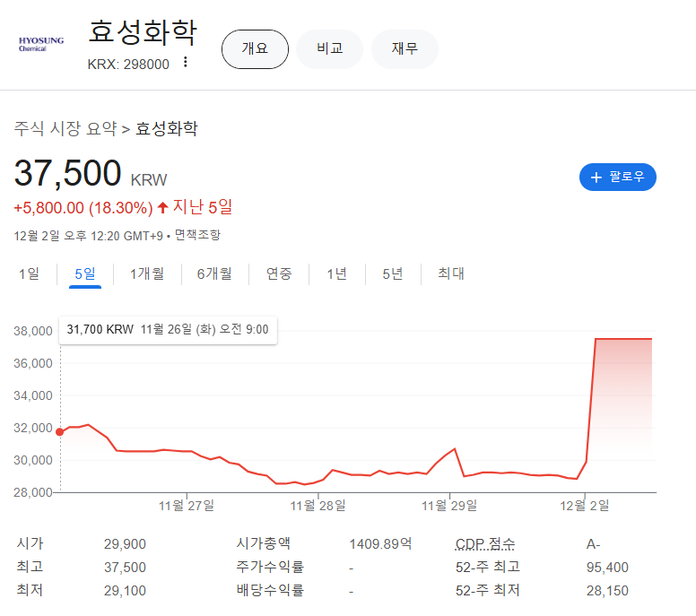
Task: Click the CDP score value A-
Action: pos(594,544)
